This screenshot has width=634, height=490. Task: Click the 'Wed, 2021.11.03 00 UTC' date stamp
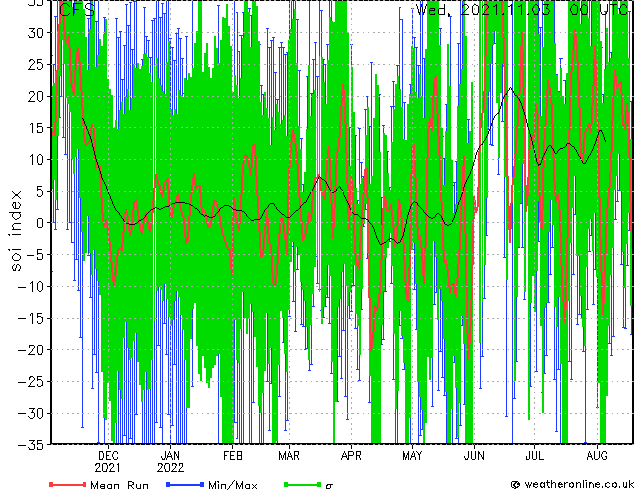(521, 9)
